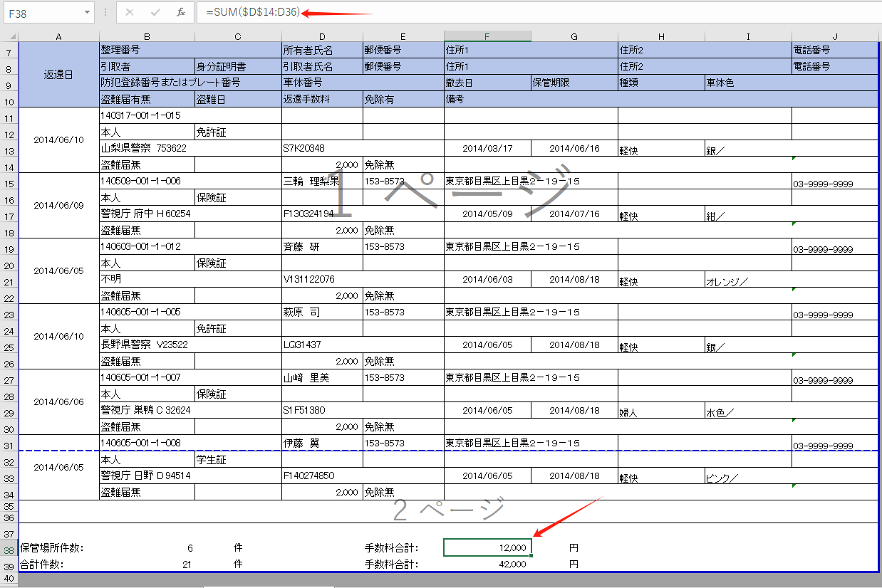
Task: Select the fee total cell 12,000
Action: coord(487,547)
